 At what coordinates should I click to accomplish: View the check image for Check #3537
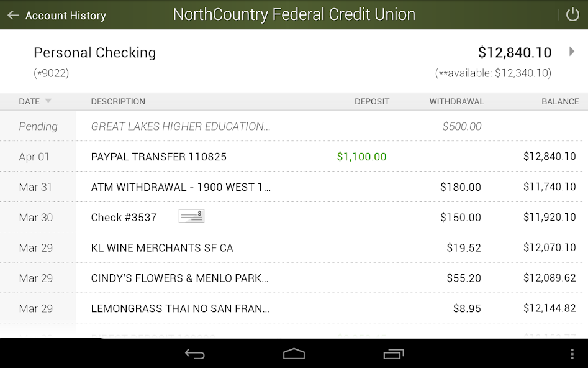[x=191, y=216]
